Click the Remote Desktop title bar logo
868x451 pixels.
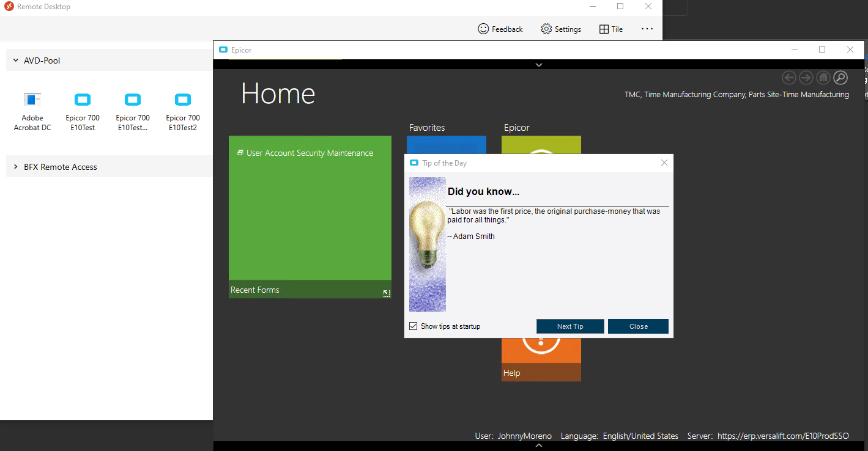pyautogui.click(x=9, y=7)
